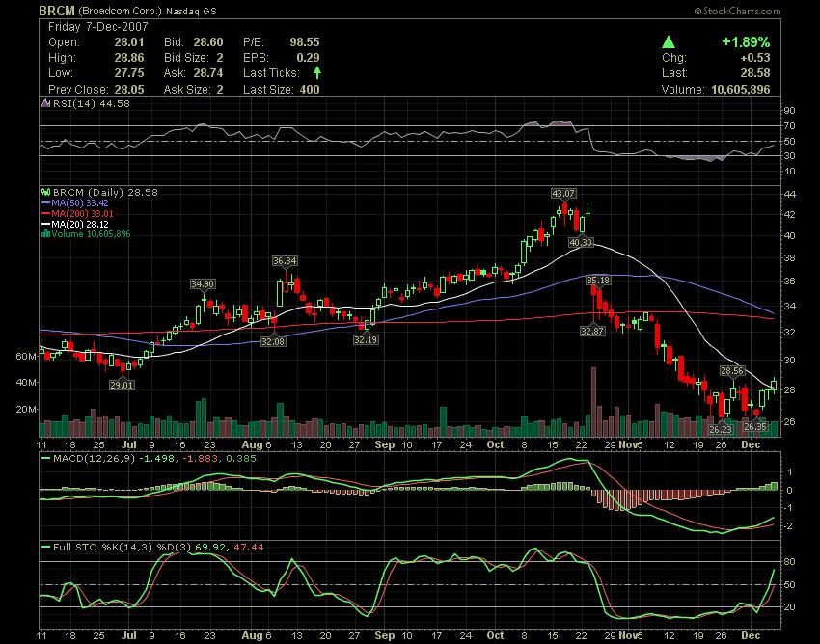Click the Ask Size value 2
Screen dimensions: 820x644
220,90
